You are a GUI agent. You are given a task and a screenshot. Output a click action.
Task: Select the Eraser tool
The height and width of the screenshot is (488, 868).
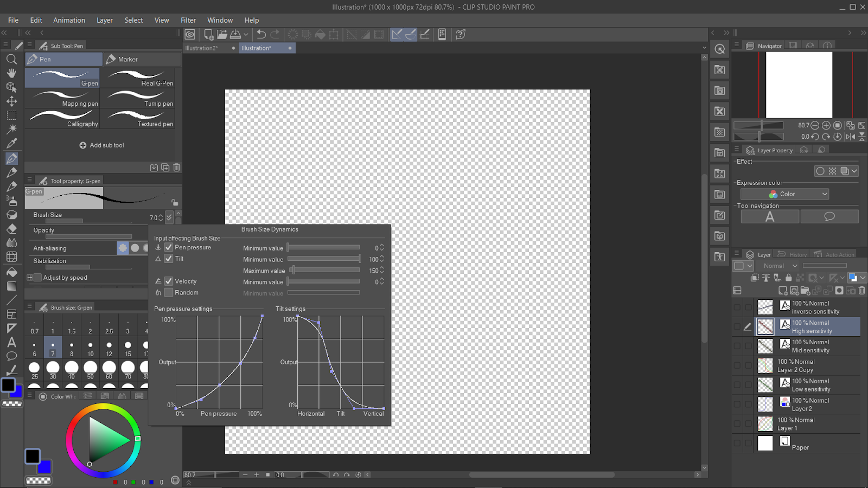pyautogui.click(x=11, y=229)
